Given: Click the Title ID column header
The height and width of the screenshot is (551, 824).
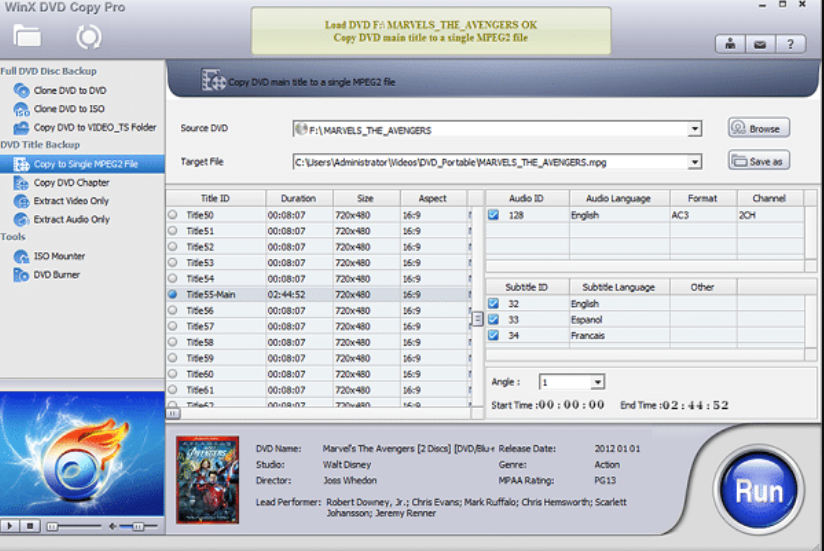Looking at the screenshot, I should tap(215, 199).
